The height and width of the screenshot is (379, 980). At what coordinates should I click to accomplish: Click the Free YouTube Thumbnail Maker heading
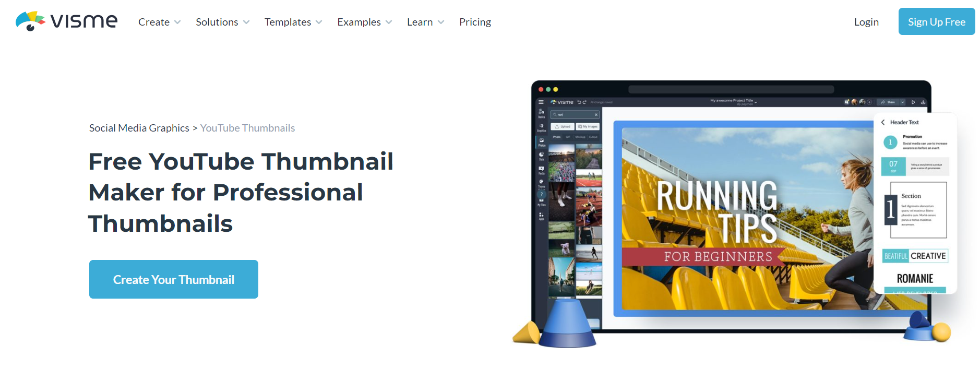pos(241,192)
